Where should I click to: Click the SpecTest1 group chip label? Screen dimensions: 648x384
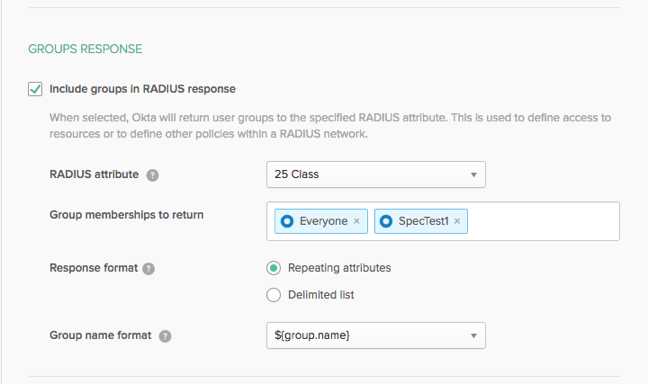pyautogui.click(x=424, y=221)
